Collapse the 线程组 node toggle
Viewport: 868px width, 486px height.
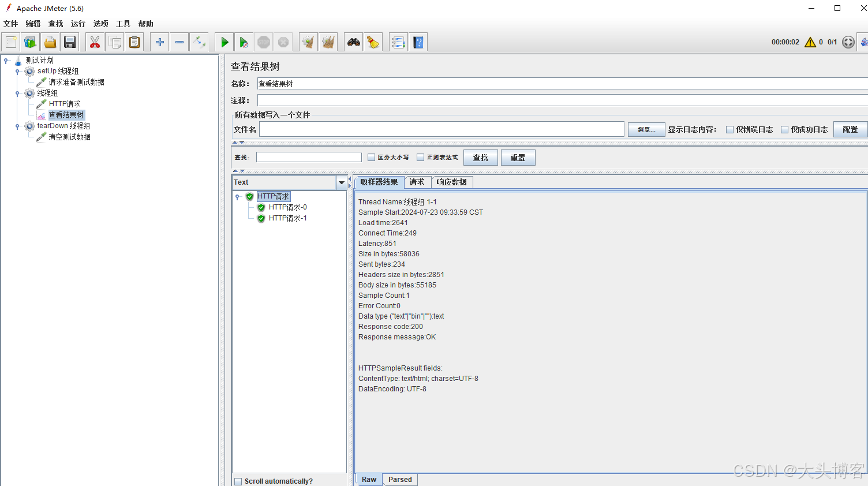pyautogui.click(x=17, y=94)
